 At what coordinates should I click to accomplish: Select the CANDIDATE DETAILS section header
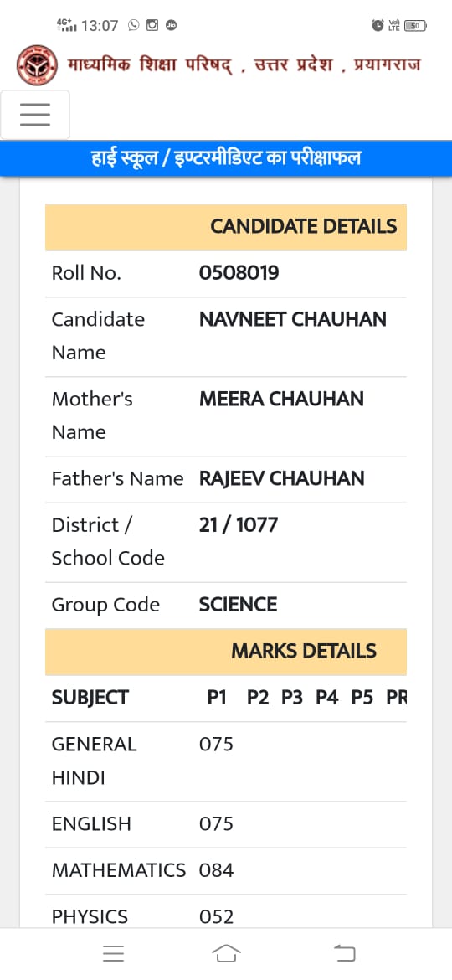point(226,227)
